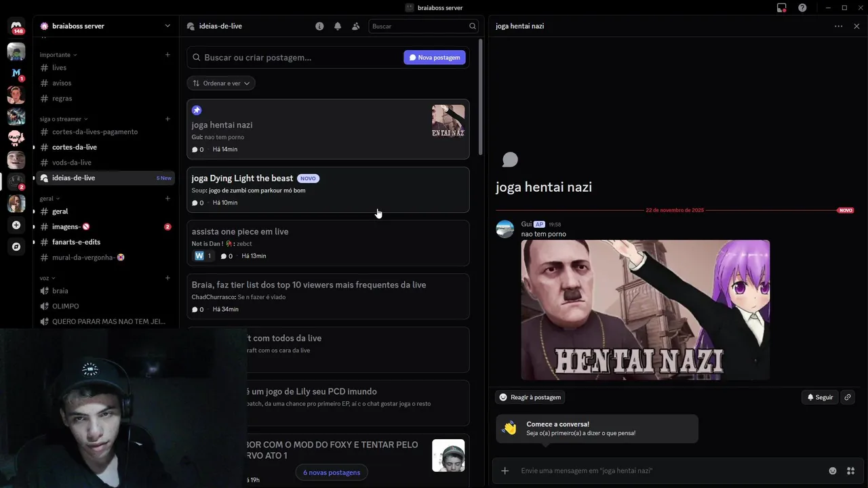
Task: Add channel to geral category
Action: click(x=167, y=199)
